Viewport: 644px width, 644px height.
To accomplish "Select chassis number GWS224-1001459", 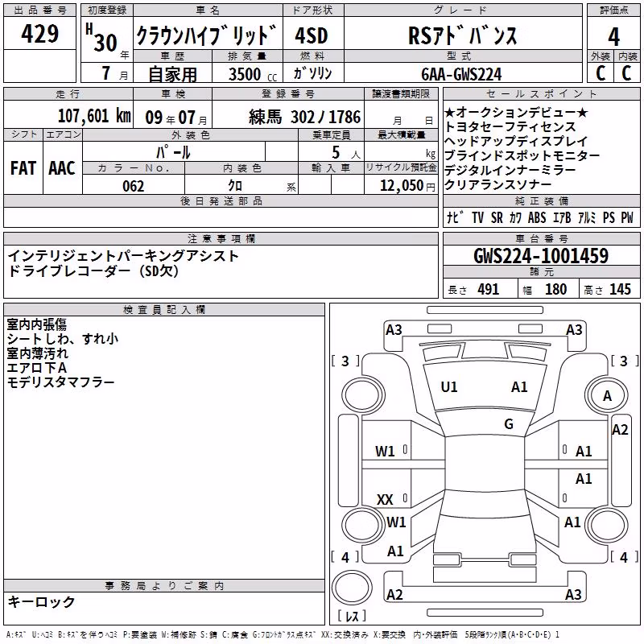I will click(x=541, y=256).
